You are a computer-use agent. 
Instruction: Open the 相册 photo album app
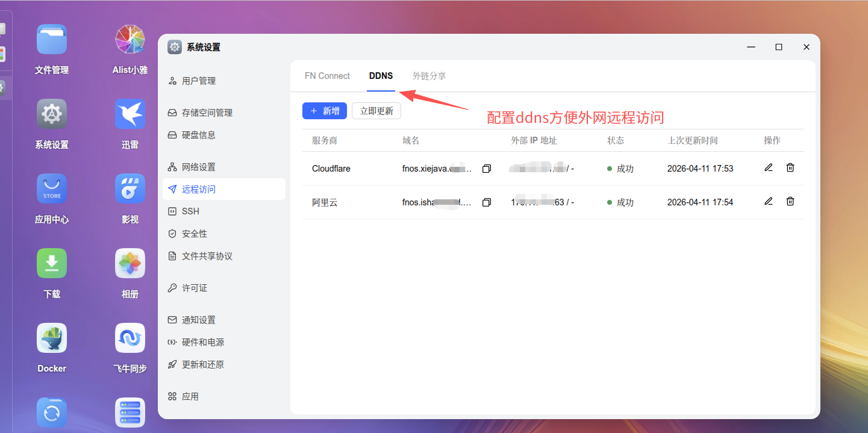point(130,263)
